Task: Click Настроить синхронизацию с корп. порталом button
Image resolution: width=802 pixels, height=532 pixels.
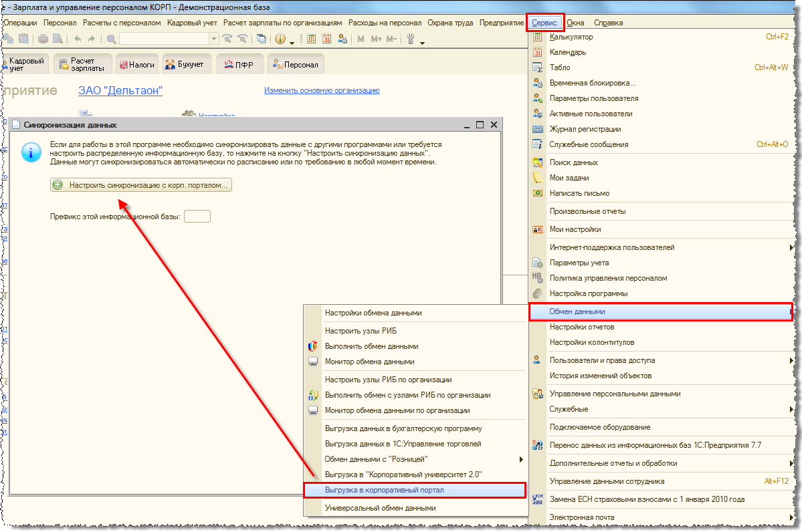Action: click(x=140, y=185)
